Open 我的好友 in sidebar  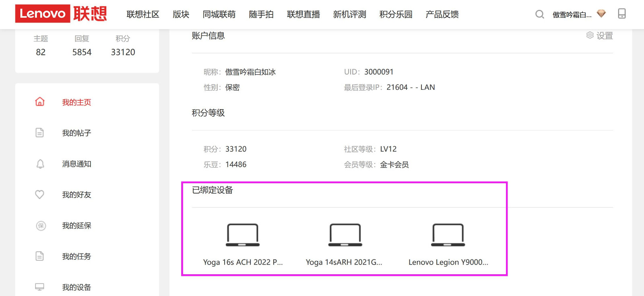[x=76, y=195]
